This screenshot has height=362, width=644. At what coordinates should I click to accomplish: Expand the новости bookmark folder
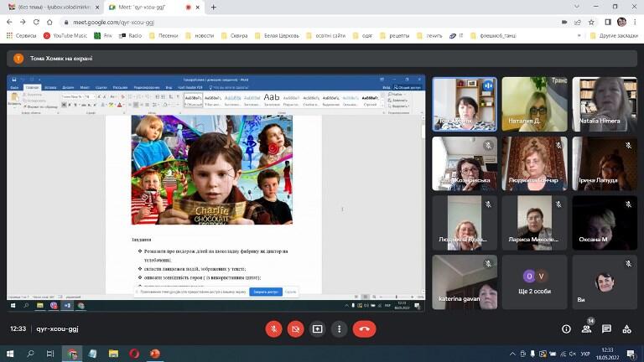tap(200, 36)
